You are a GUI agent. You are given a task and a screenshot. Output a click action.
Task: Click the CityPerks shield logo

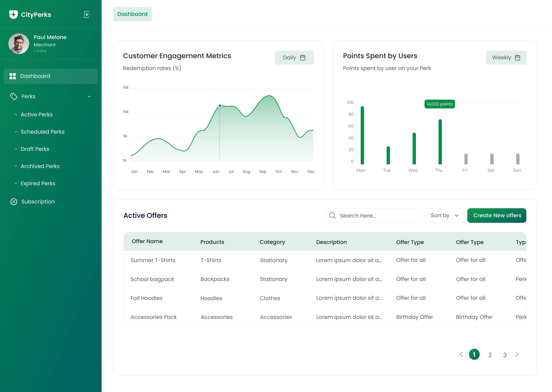tap(14, 14)
